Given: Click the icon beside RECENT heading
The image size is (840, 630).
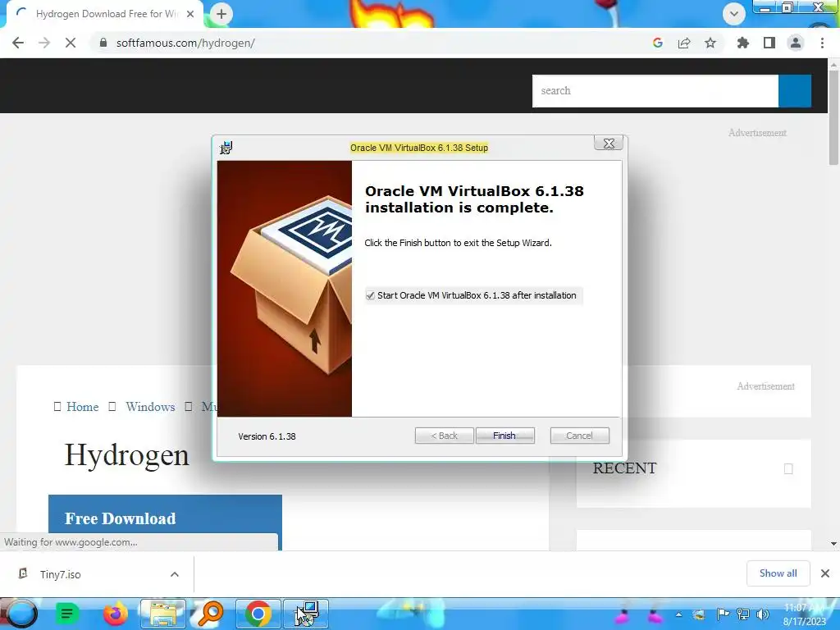Looking at the screenshot, I should point(788,468).
